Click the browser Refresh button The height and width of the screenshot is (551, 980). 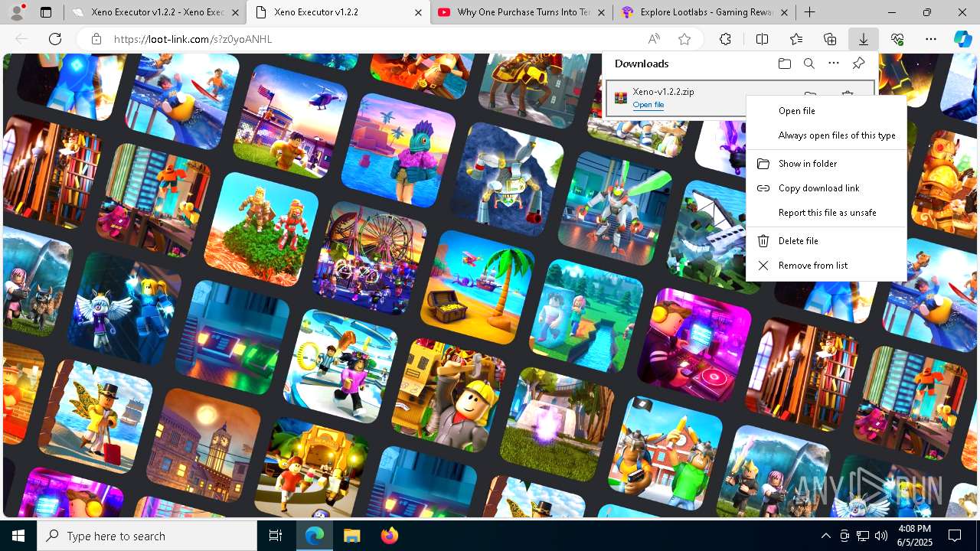click(x=55, y=39)
